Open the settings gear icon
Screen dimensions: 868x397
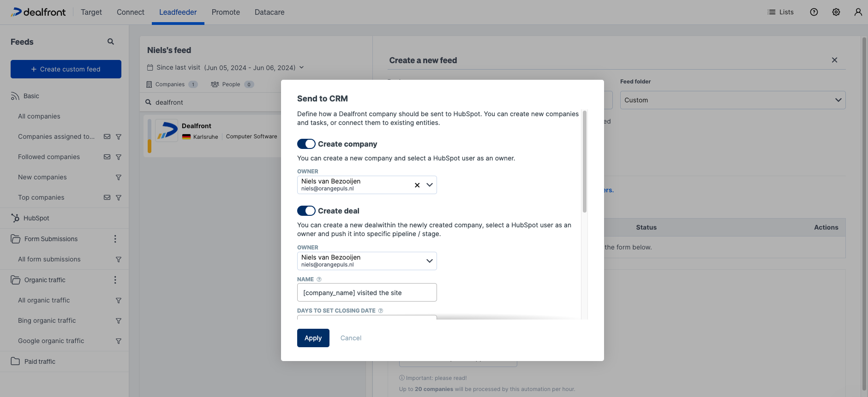tap(836, 12)
